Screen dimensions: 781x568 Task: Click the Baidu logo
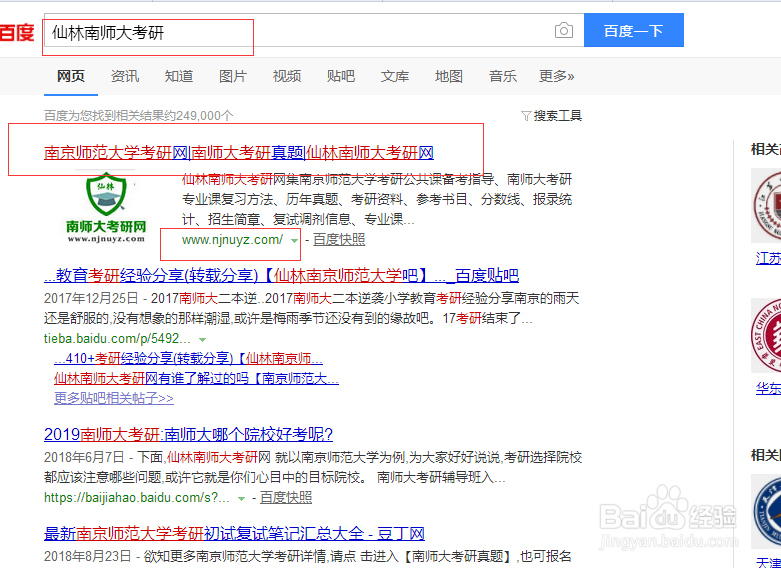click(x=16, y=32)
